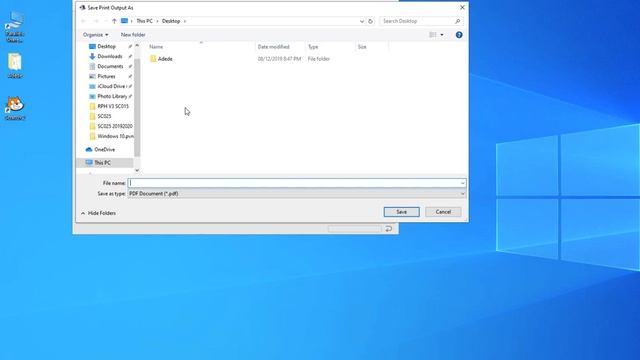This screenshot has height=360, width=640.
Task: Close the Save Print Output As dialog
Action: (x=462, y=7)
